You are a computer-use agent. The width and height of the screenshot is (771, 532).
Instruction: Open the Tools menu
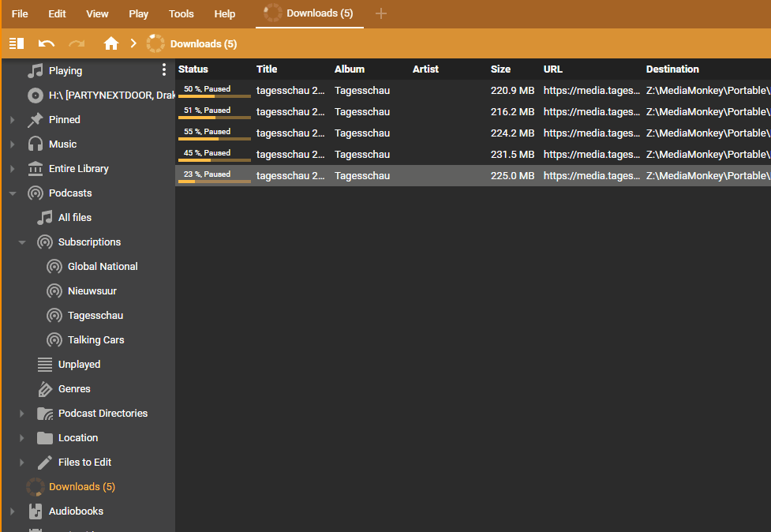[x=181, y=14]
